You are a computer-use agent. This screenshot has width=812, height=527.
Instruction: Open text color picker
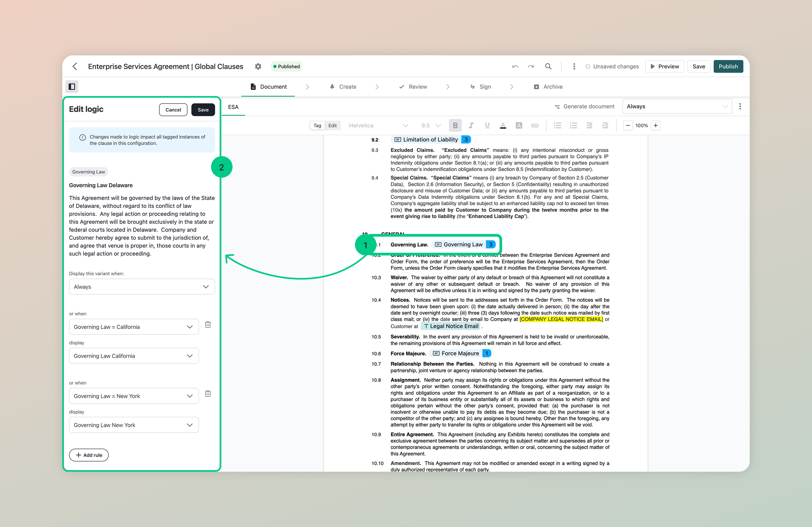point(503,125)
